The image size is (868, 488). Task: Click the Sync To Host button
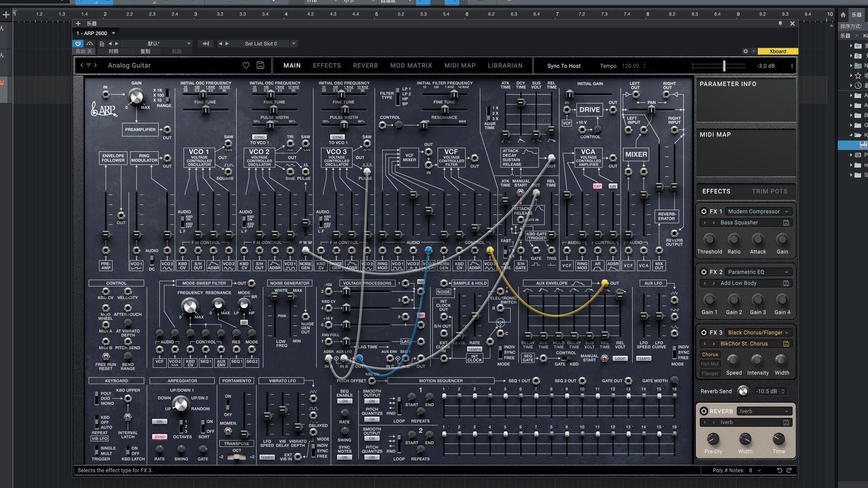click(564, 66)
